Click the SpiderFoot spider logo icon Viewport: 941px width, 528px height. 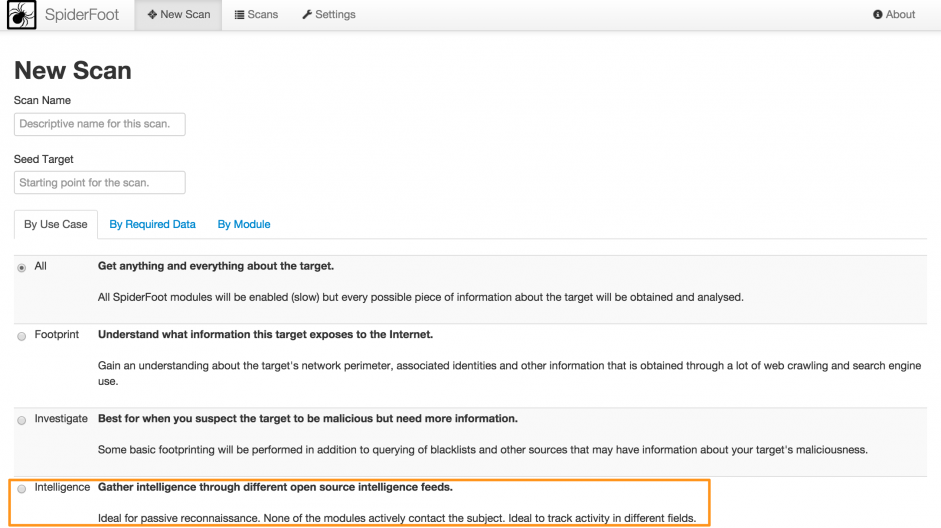point(20,15)
